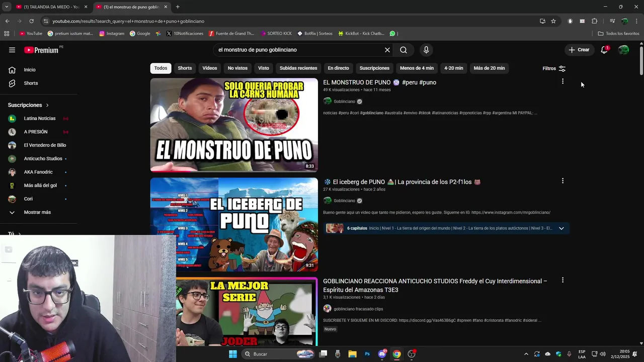Expand the Suscripciones section
Viewport: 644px width, 362px height.
click(x=29, y=105)
